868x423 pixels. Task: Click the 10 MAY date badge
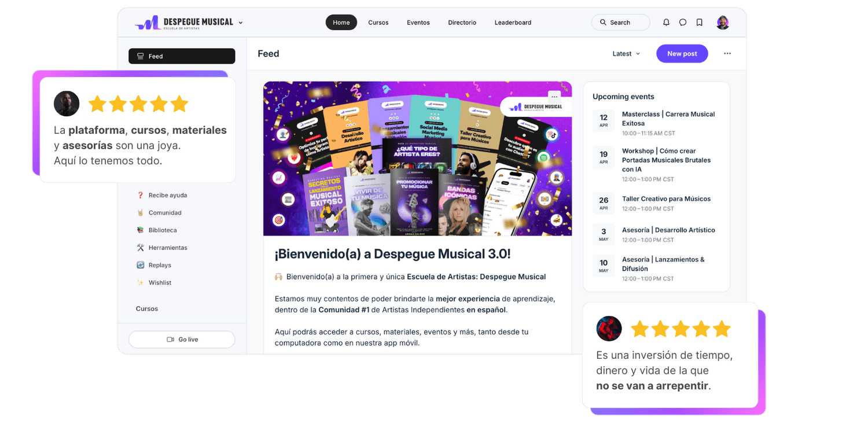point(604,266)
